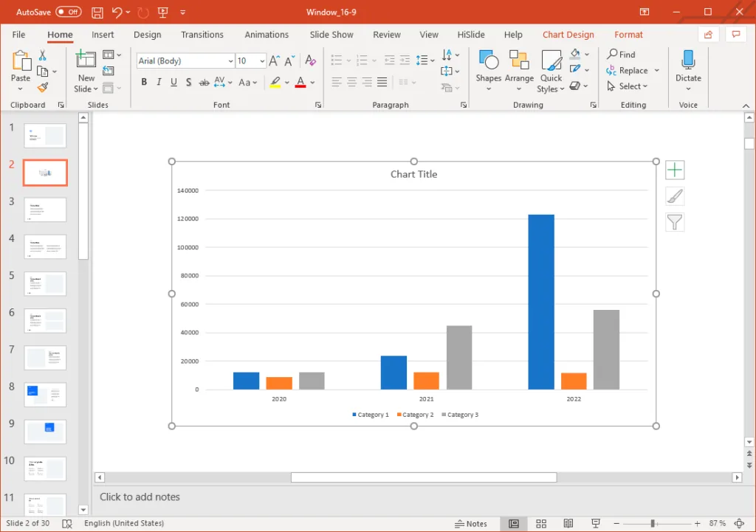Open the Chart Design tab
Viewport: 756px width, 532px height.
(x=568, y=35)
